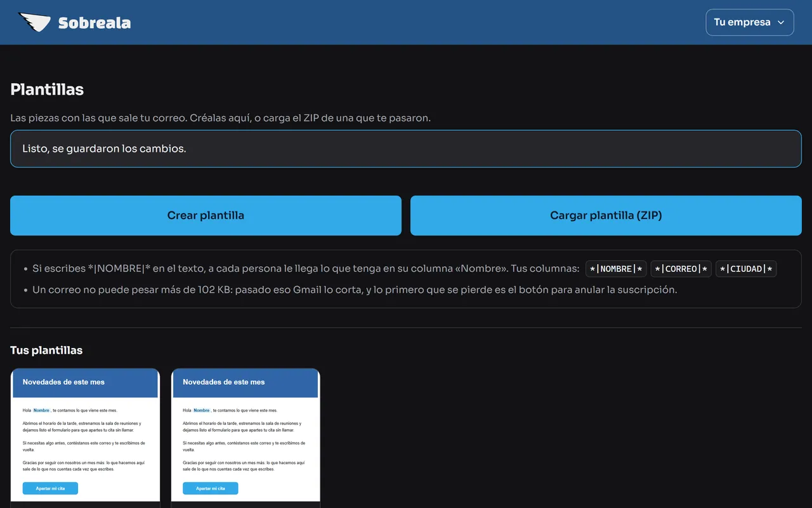812x508 pixels.
Task: Pick the *|CIUDAD|* column tag
Action: [x=746, y=269]
